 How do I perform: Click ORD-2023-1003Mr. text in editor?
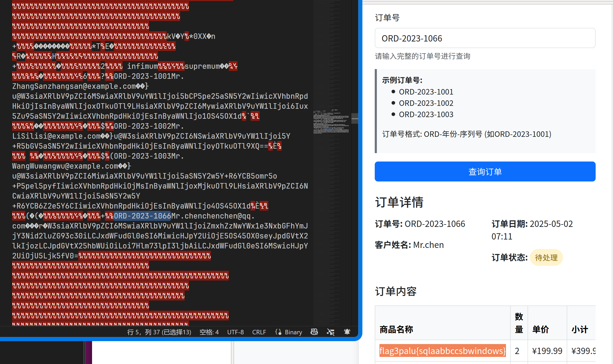[x=149, y=156]
